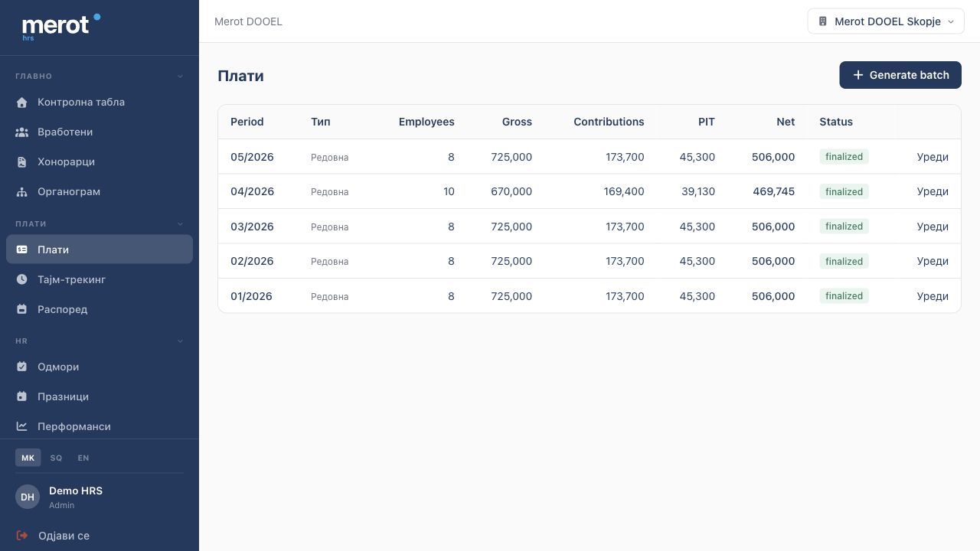
Task: Click the merot hrs logo
Action: [x=60, y=27]
